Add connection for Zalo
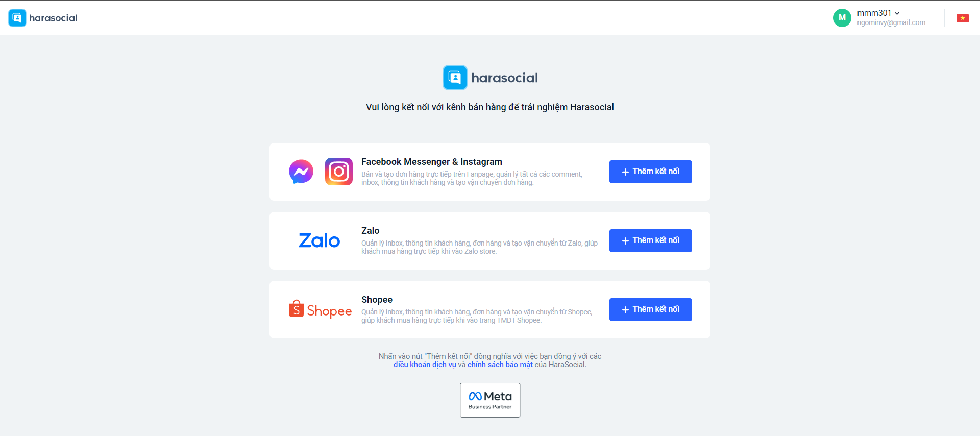The image size is (980, 436). [x=650, y=240]
